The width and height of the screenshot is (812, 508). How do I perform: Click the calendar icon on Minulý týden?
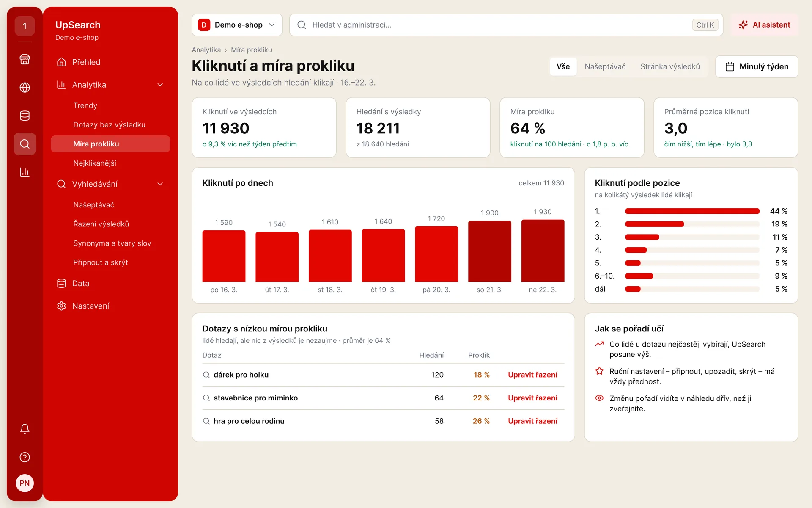click(730, 66)
